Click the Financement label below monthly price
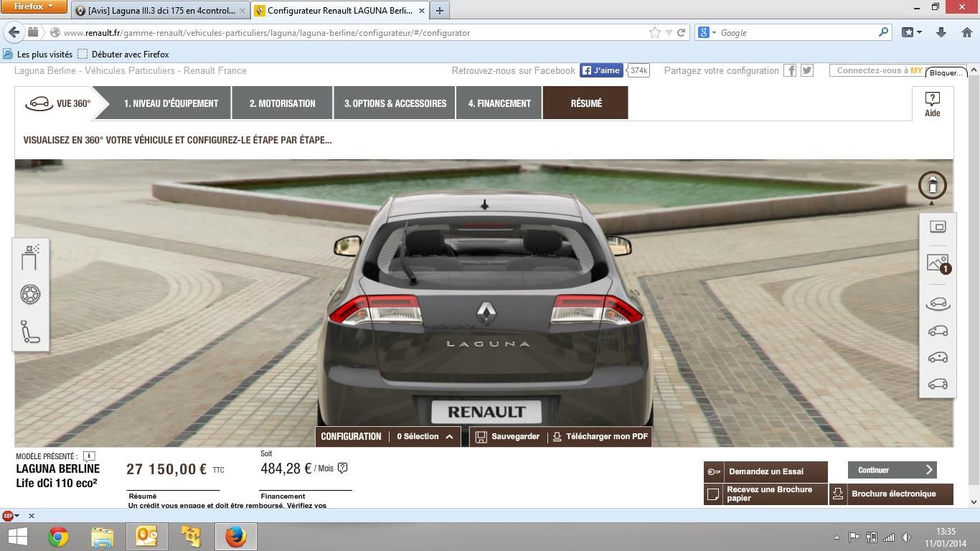 (283, 496)
